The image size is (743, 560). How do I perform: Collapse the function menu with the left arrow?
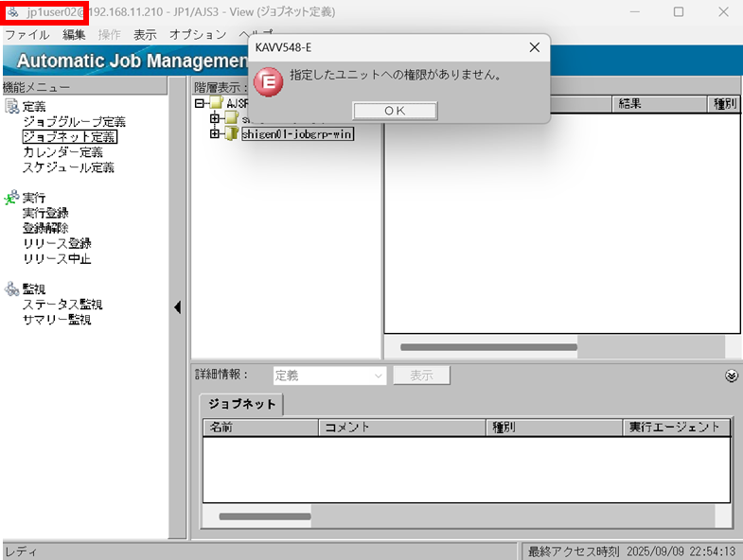177,307
